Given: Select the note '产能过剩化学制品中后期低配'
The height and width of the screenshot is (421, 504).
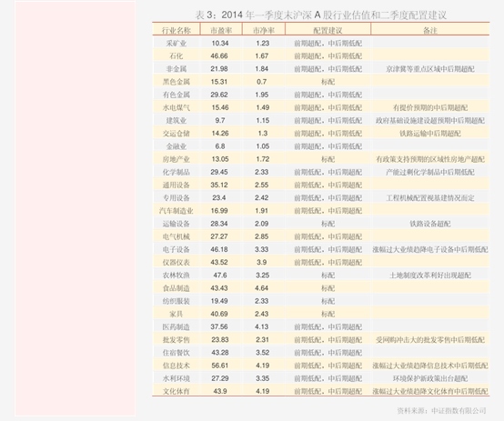Looking at the screenshot, I should (430, 172).
